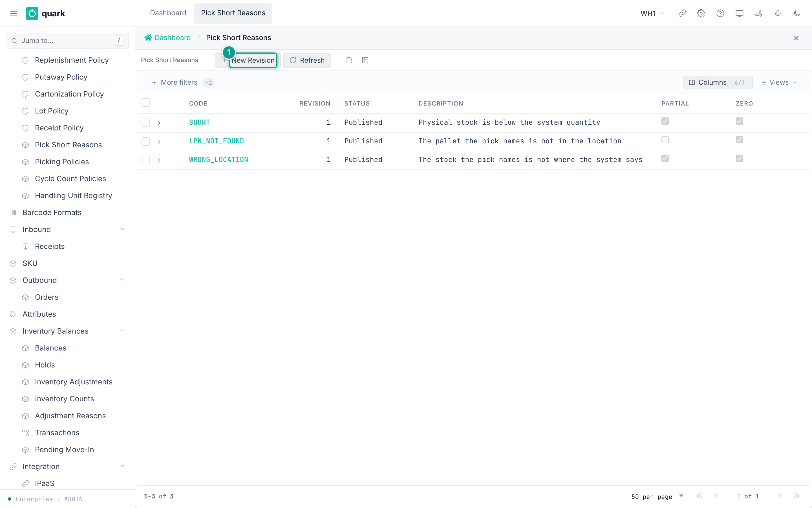Expand the SHORT row details
Screen dimensions: 812x508
(x=159, y=123)
